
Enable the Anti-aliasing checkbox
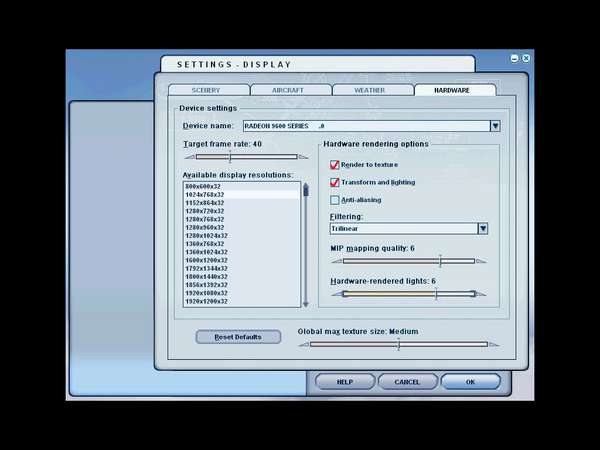[334, 200]
